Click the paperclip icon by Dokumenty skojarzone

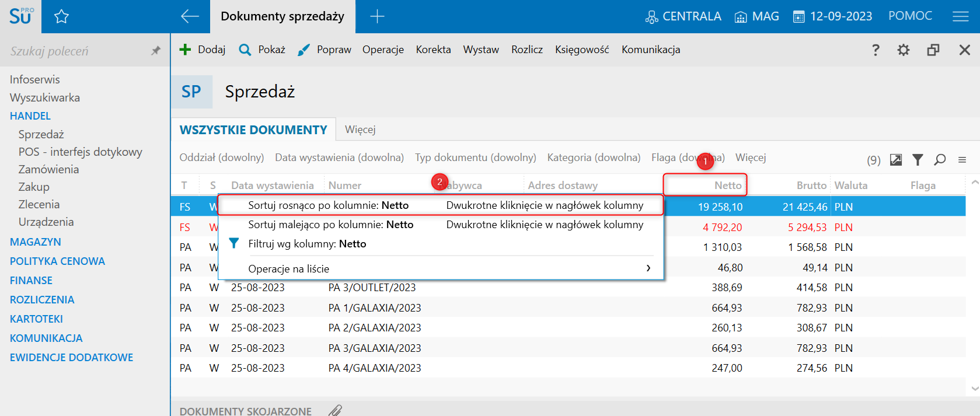[x=335, y=410]
